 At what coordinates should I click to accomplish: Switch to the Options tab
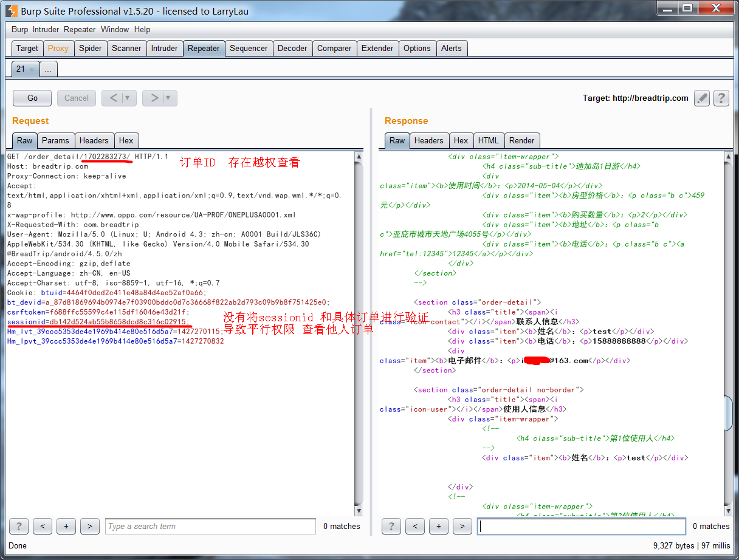(417, 48)
